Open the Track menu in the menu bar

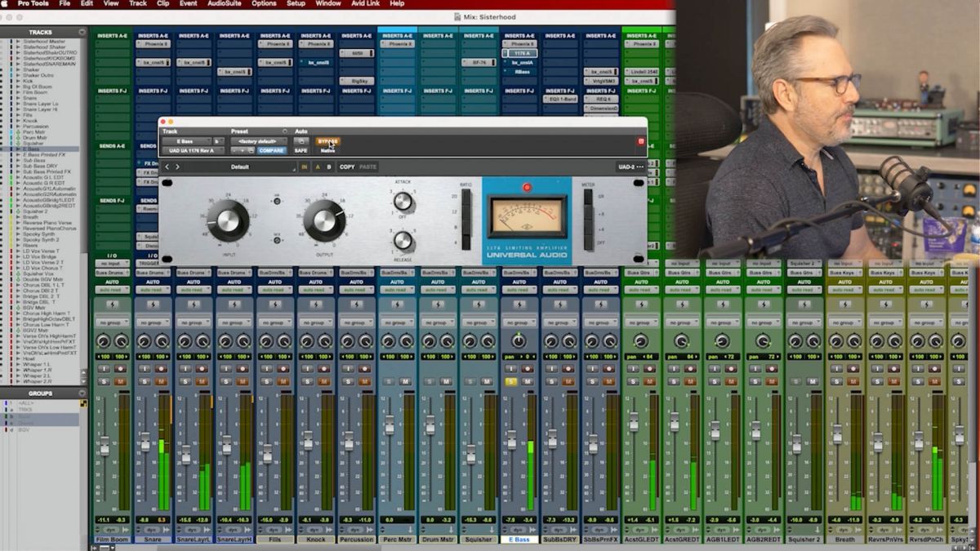136,4
